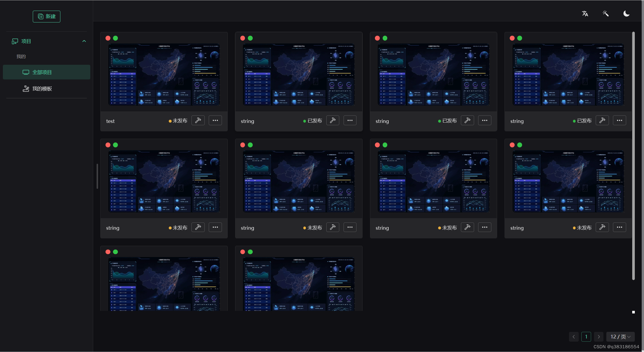
Task: Click the 新建 button
Action: click(x=47, y=16)
